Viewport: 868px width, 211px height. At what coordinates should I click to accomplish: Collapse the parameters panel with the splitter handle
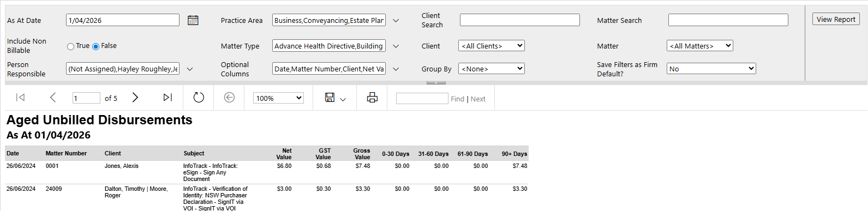[436, 83]
